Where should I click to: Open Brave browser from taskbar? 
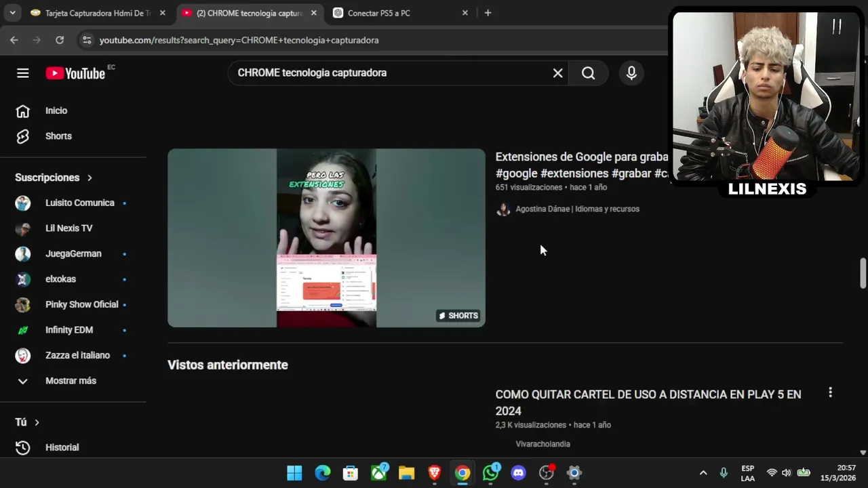(x=435, y=473)
